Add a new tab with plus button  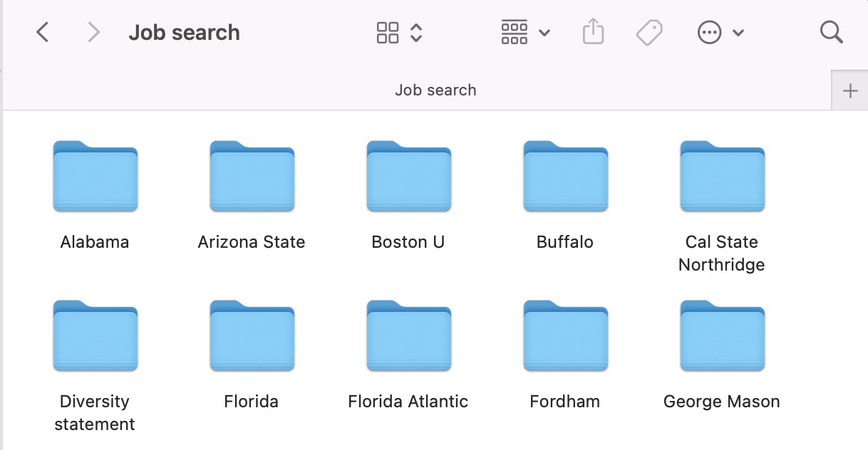click(x=850, y=90)
